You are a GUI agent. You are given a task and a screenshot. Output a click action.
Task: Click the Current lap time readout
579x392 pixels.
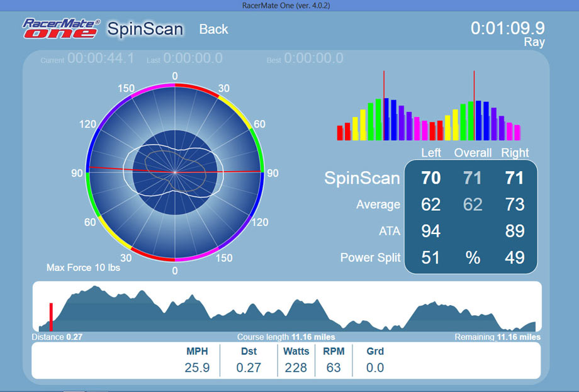[x=101, y=59]
